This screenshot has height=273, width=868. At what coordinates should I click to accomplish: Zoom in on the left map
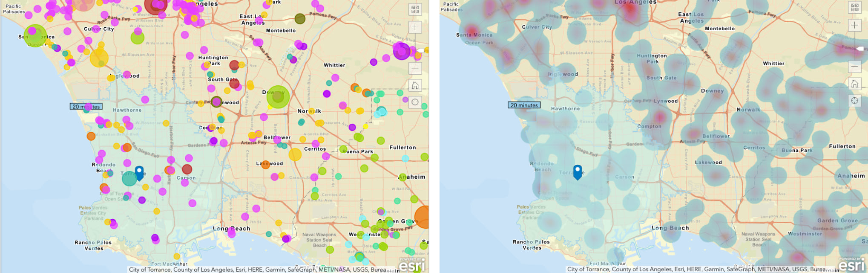(x=415, y=27)
